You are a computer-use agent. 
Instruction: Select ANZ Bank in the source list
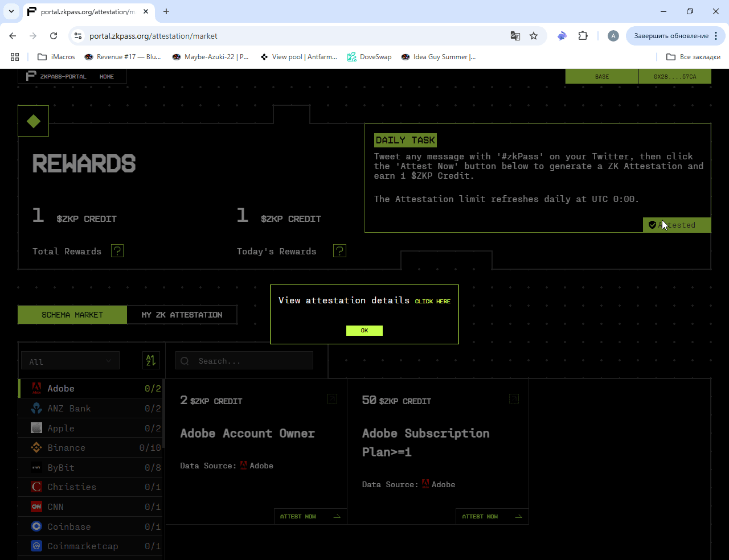point(91,409)
